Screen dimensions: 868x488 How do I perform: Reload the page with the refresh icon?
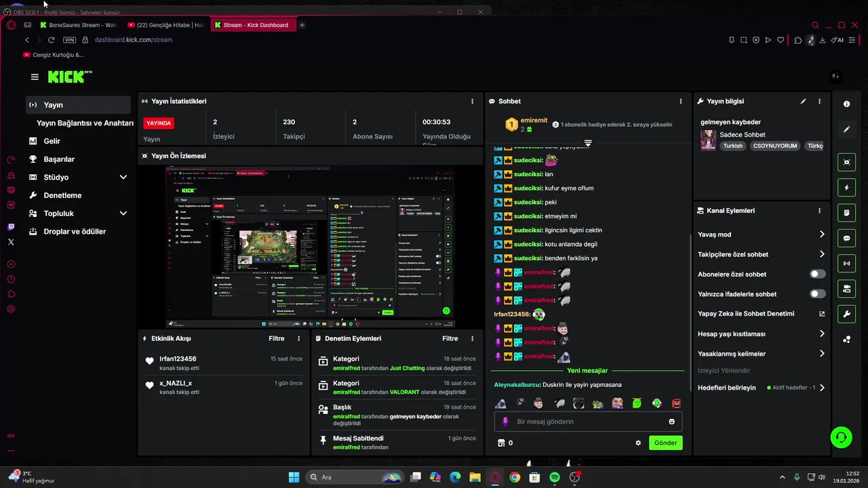pyautogui.click(x=51, y=40)
